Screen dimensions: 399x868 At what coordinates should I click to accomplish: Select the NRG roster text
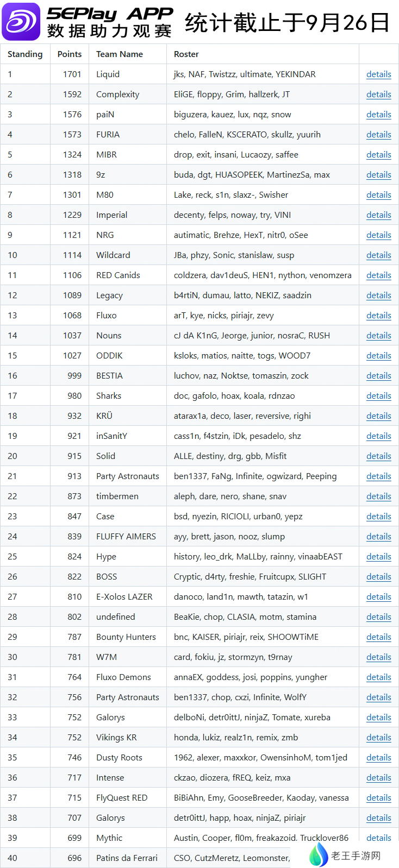(241, 235)
